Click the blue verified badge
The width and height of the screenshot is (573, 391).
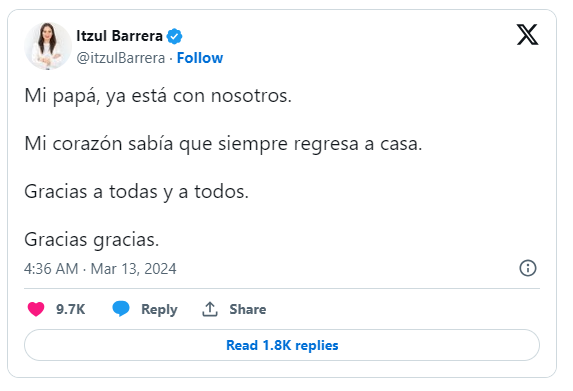coord(174,36)
